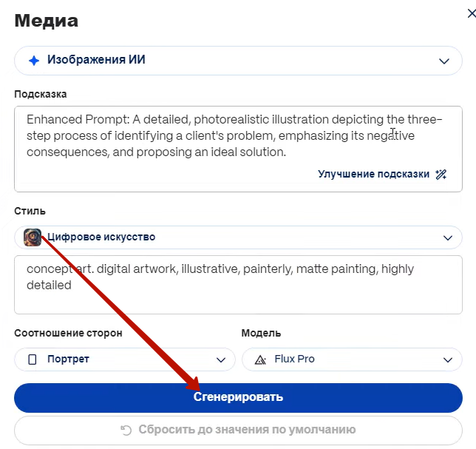The width and height of the screenshot is (476, 449).
Task: Click the portrait orientation rectangle icon
Action: (x=33, y=359)
